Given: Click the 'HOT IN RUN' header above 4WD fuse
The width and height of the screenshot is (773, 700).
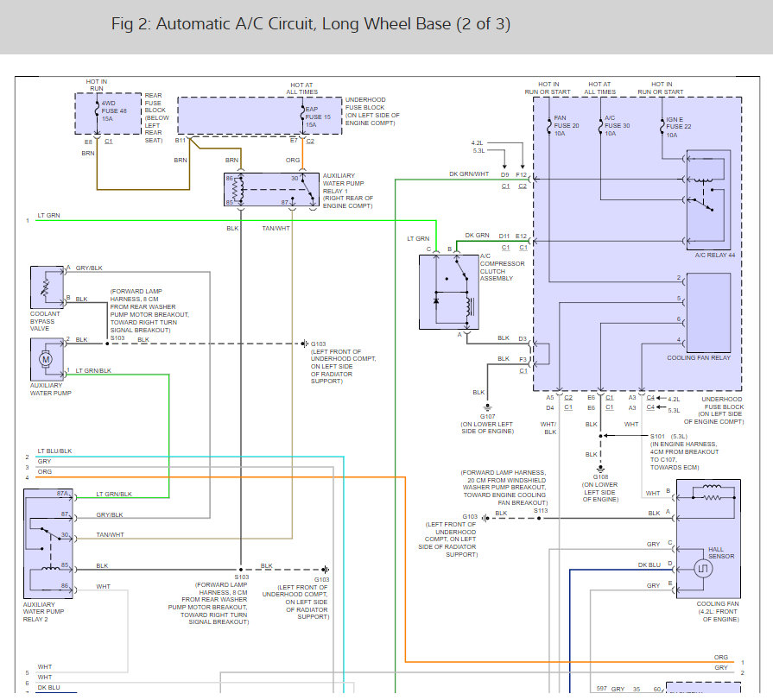Looking at the screenshot, I should click(97, 85).
